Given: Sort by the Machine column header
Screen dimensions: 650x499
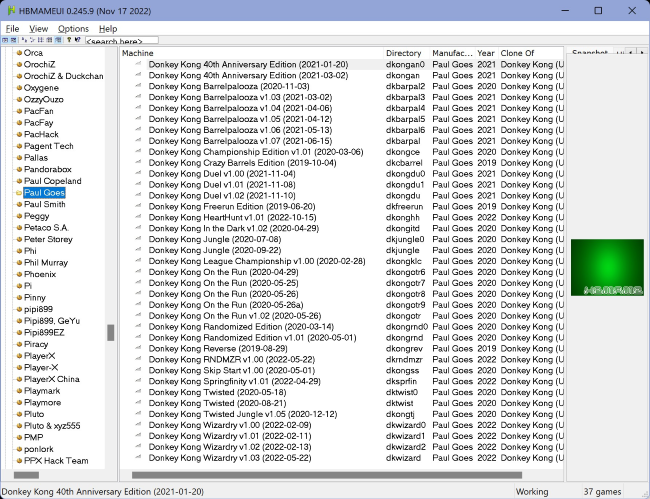Looking at the screenshot, I should [252, 53].
